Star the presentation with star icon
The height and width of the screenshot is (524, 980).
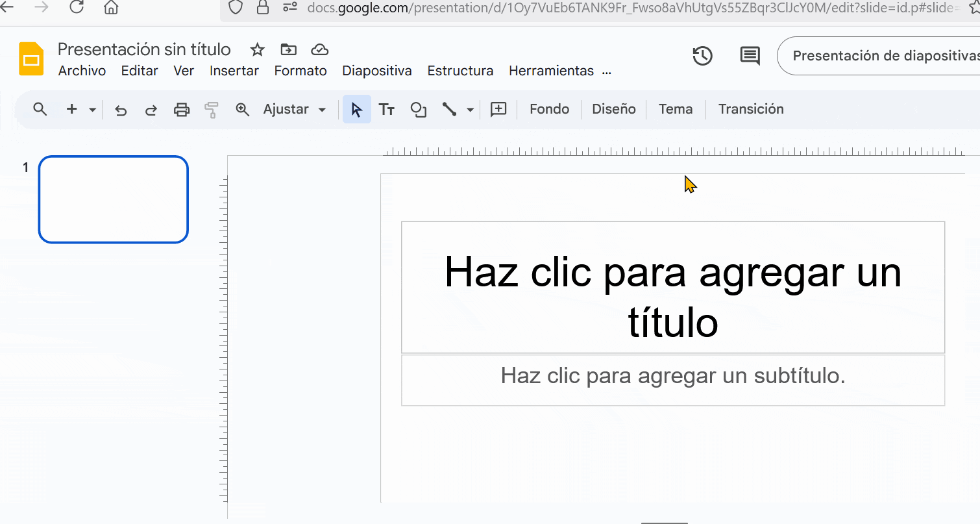click(x=258, y=50)
